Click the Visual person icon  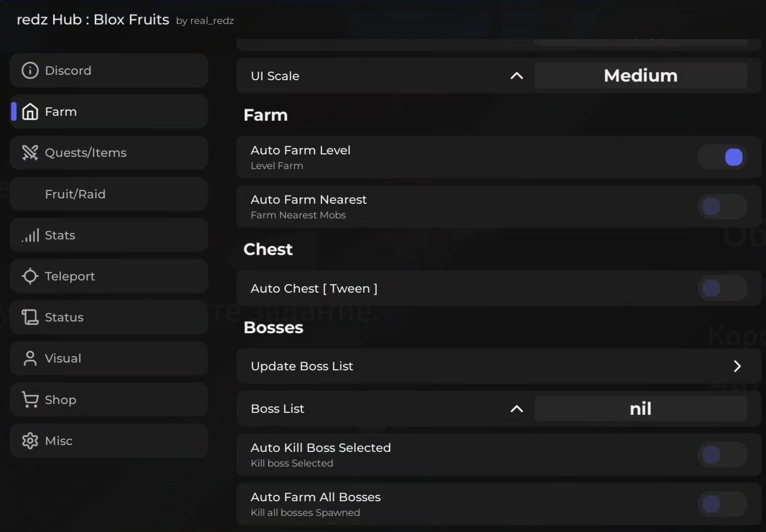(30, 359)
